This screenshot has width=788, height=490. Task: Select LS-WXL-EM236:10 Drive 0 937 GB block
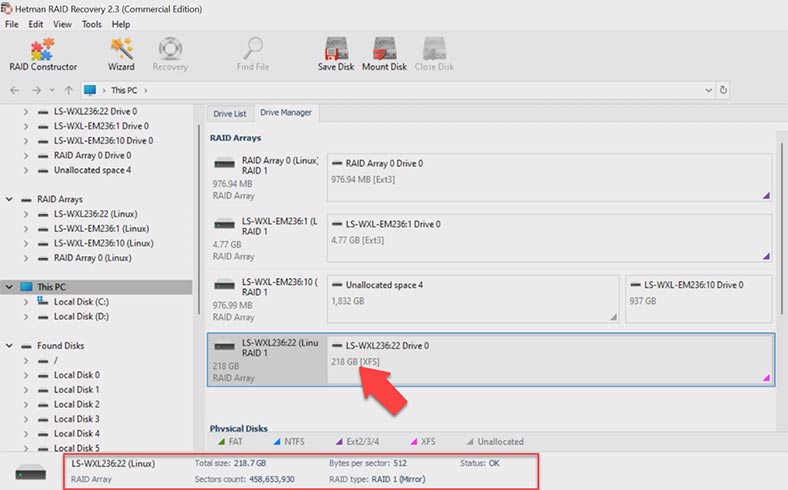pyautogui.click(x=699, y=299)
